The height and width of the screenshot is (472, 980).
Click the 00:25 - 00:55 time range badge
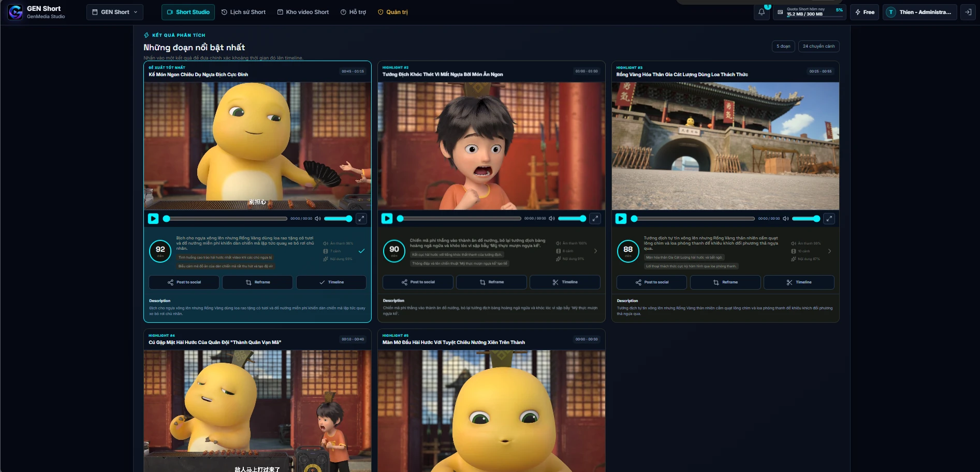pos(821,71)
